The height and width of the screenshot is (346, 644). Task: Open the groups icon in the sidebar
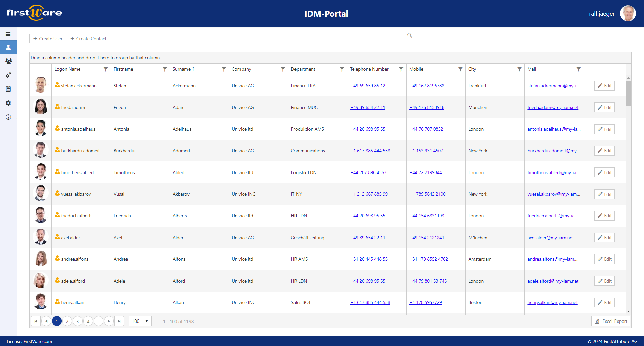pyautogui.click(x=8, y=61)
